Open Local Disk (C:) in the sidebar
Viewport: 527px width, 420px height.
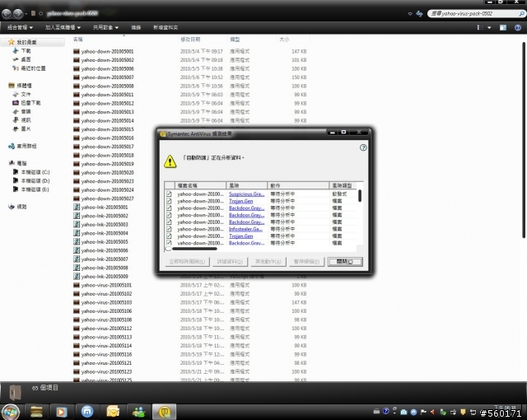coord(31,172)
